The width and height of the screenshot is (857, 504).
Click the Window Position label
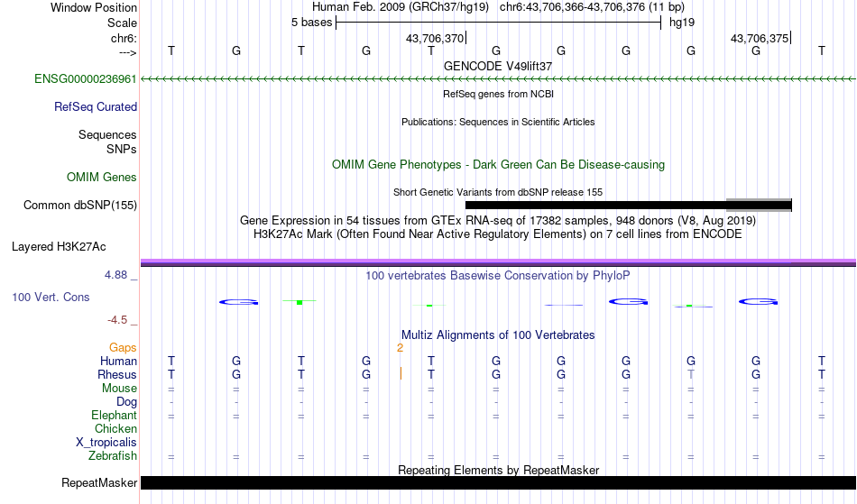(x=94, y=7)
